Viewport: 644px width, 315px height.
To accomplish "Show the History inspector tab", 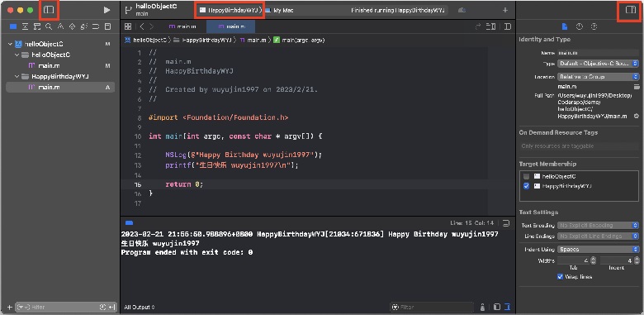I will [x=580, y=26].
